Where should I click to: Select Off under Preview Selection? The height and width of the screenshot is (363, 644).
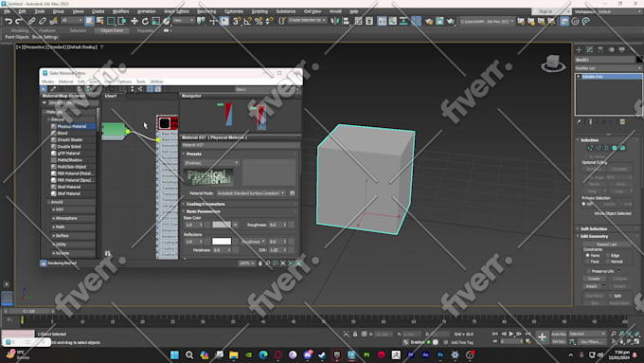pyautogui.click(x=584, y=204)
